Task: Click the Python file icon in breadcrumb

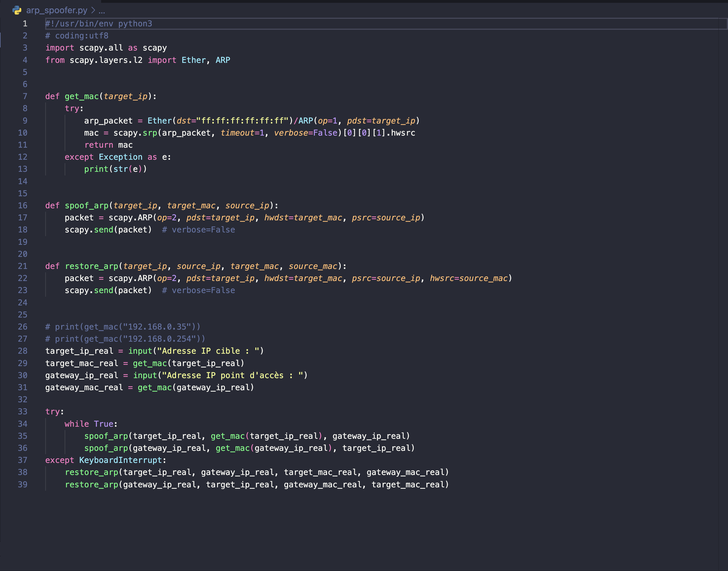Action: pyautogui.click(x=17, y=10)
